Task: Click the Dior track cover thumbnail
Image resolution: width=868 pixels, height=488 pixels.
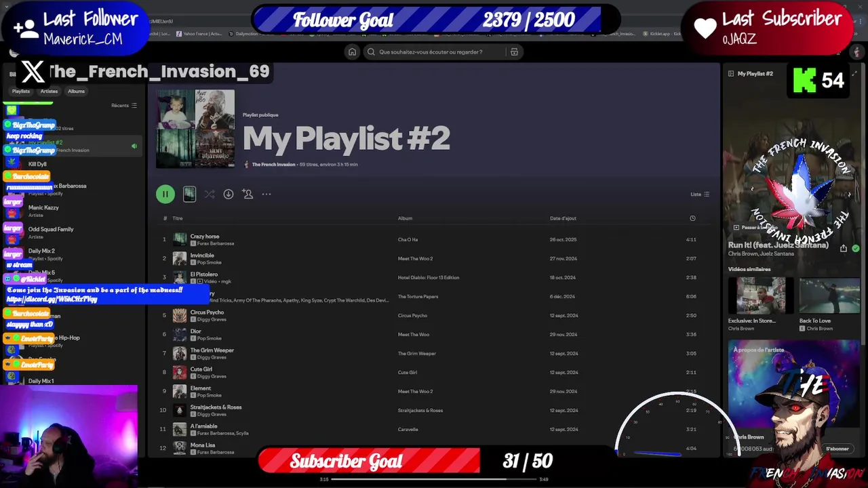Action: click(x=180, y=334)
